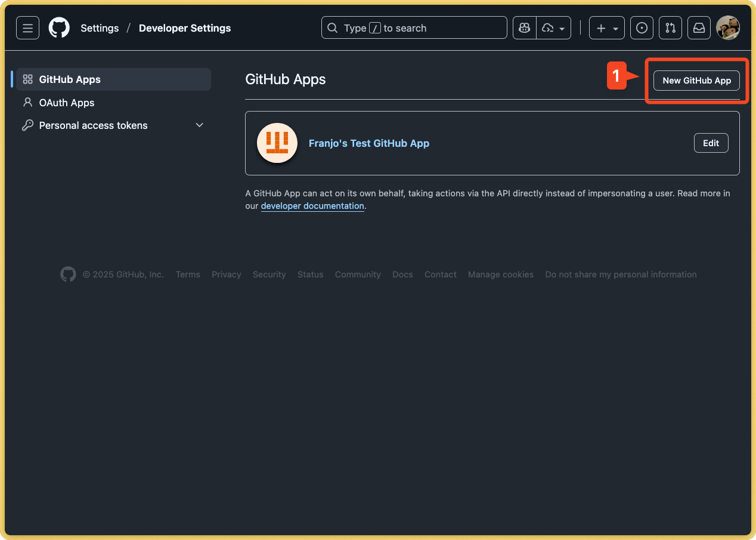The image size is (756, 540).
Task: Open the cloud environments dropdown
Action: coord(553,27)
